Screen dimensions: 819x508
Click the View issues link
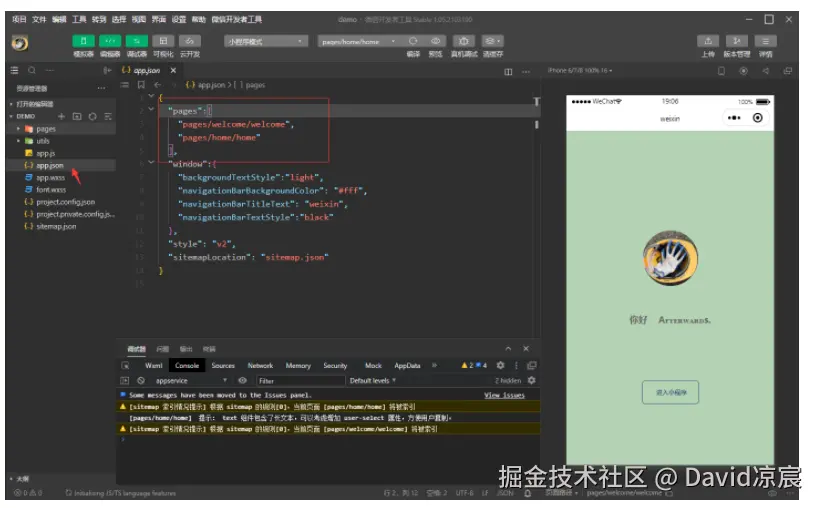tap(504, 395)
